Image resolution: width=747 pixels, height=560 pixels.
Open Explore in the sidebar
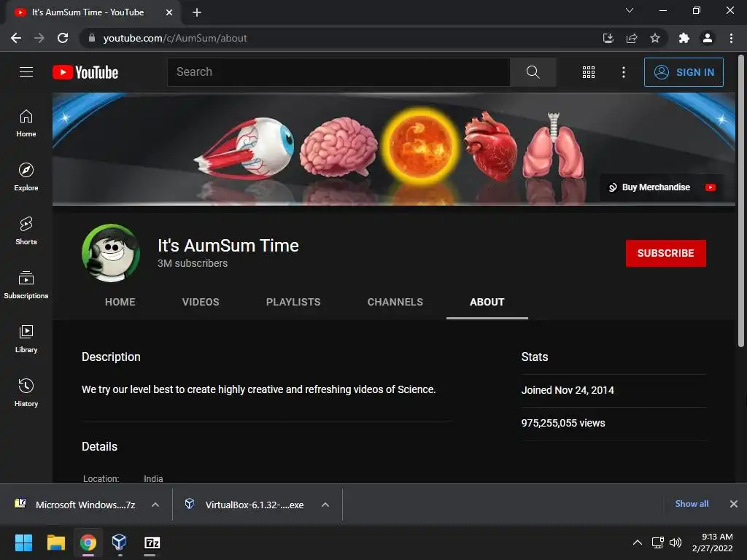[26, 177]
